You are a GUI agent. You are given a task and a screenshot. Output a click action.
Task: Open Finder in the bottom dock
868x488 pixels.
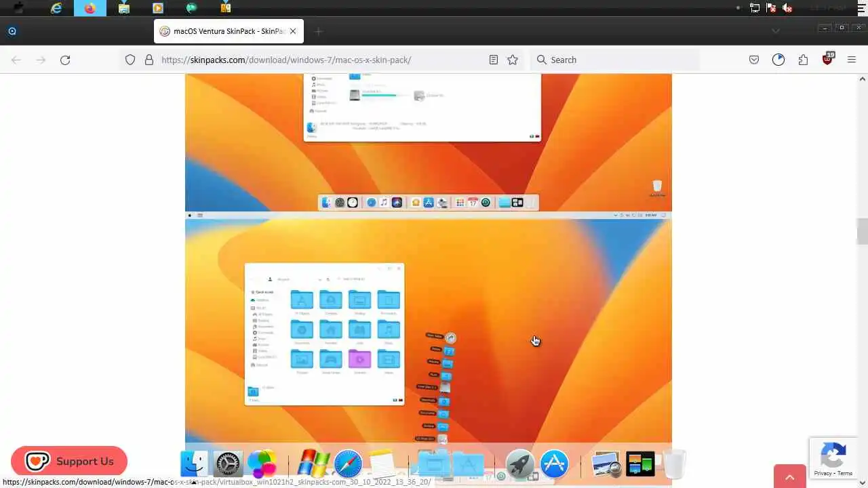(194, 464)
